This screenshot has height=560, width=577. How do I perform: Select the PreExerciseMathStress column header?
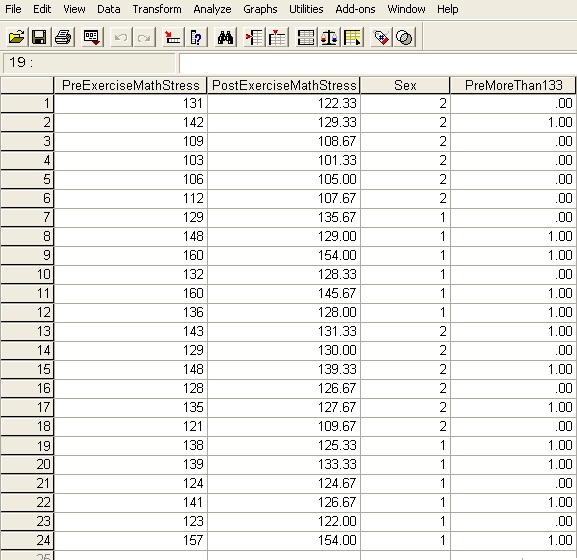coord(130,85)
